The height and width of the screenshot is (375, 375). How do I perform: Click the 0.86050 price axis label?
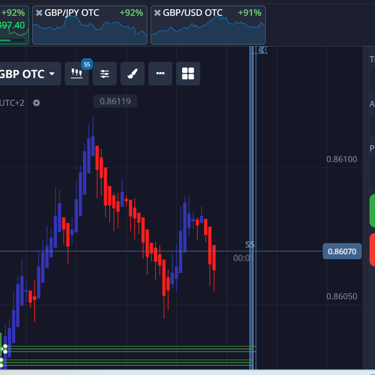pos(342,296)
